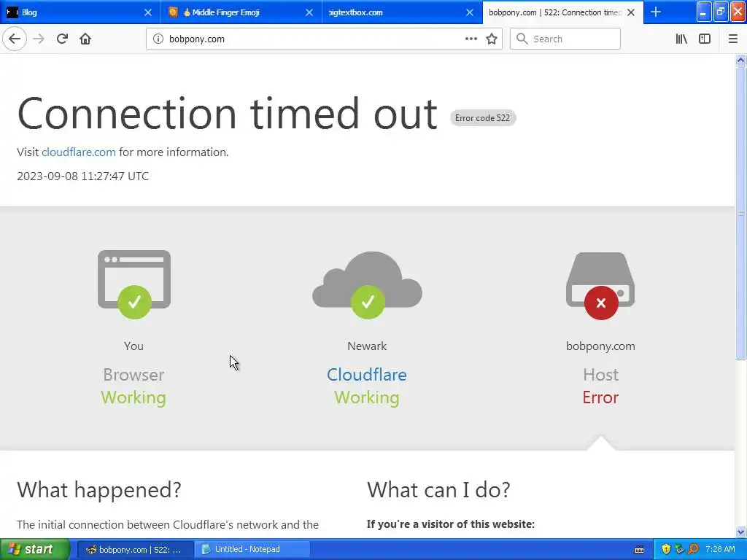The height and width of the screenshot is (560, 747).
Task: Close the bigtextbox.com tab
Action: click(x=470, y=12)
